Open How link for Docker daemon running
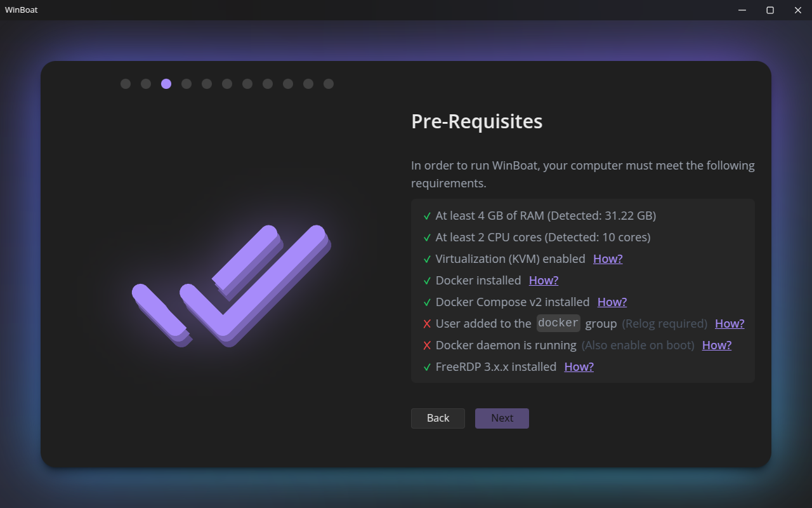This screenshot has width=812, height=508. click(717, 345)
